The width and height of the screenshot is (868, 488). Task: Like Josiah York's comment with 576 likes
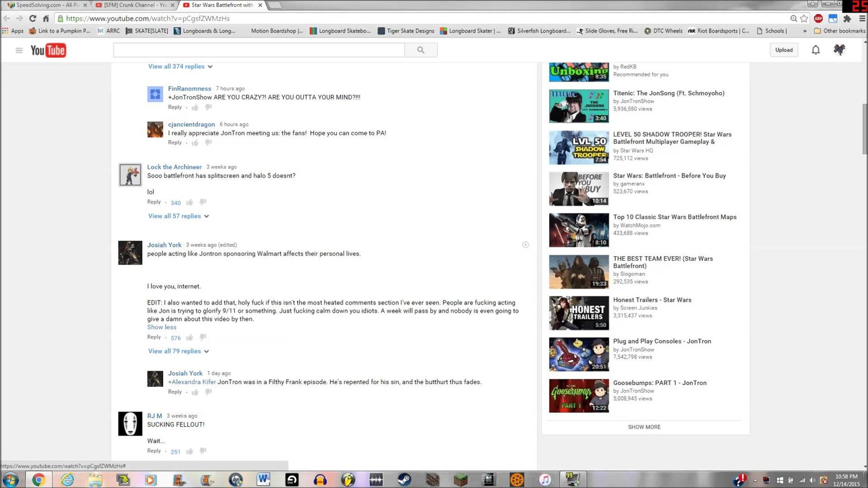[190, 338]
